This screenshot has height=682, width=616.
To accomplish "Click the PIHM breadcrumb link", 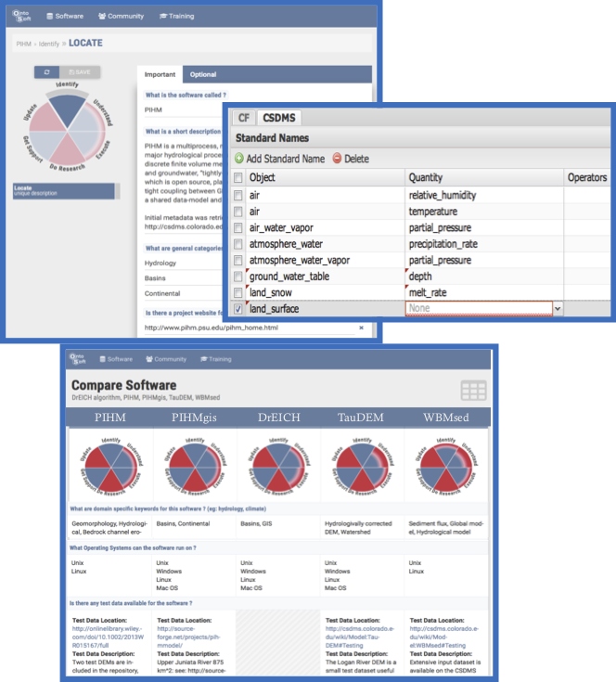I will 23,44.
